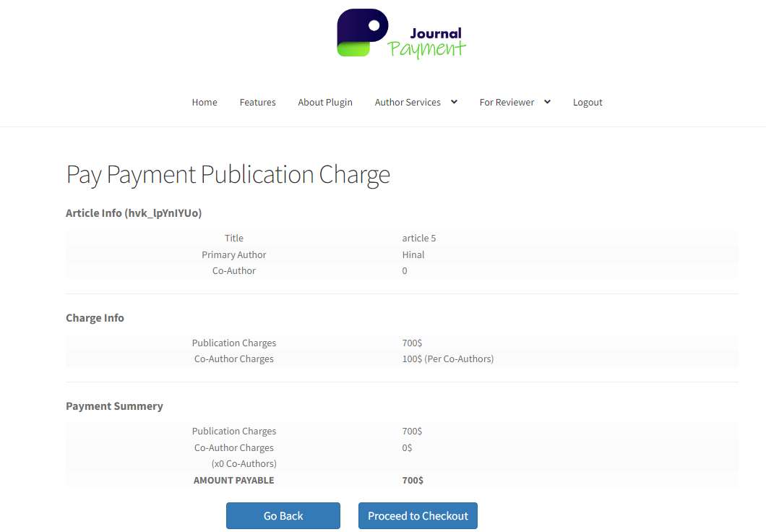Click the Journal Payment logo
This screenshot has width=766, height=532.
400,33
